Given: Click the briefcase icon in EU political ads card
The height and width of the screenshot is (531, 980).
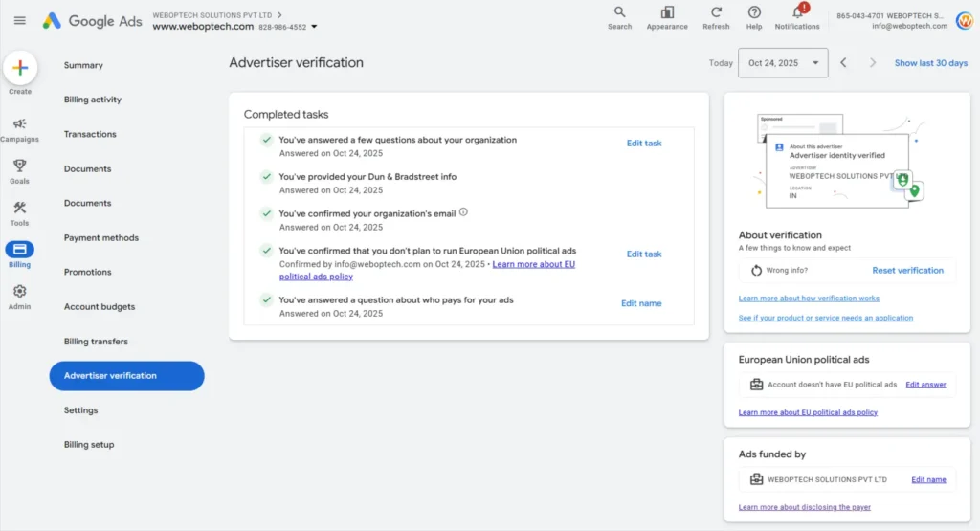Looking at the screenshot, I should (756, 385).
